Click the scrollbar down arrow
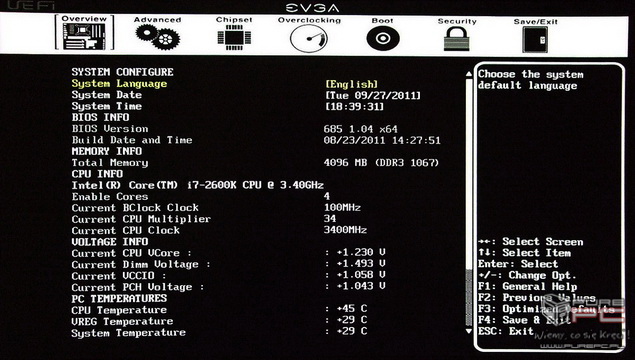 click(x=469, y=331)
